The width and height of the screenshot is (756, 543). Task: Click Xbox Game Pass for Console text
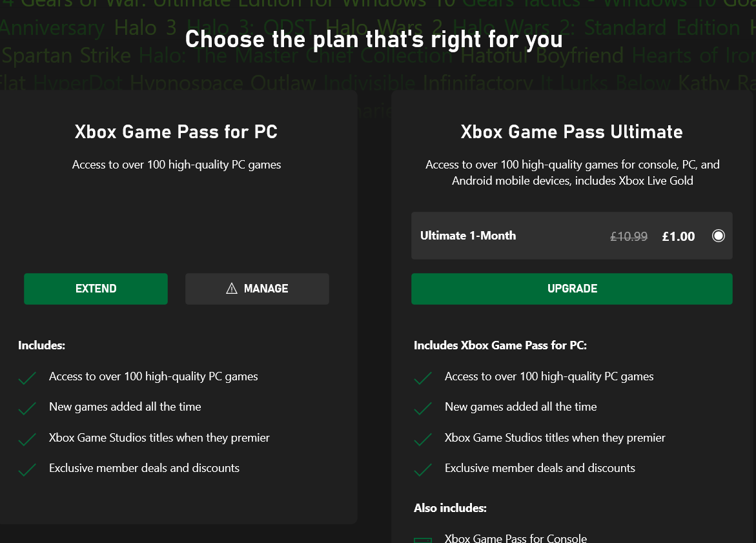[x=515, y=538]
